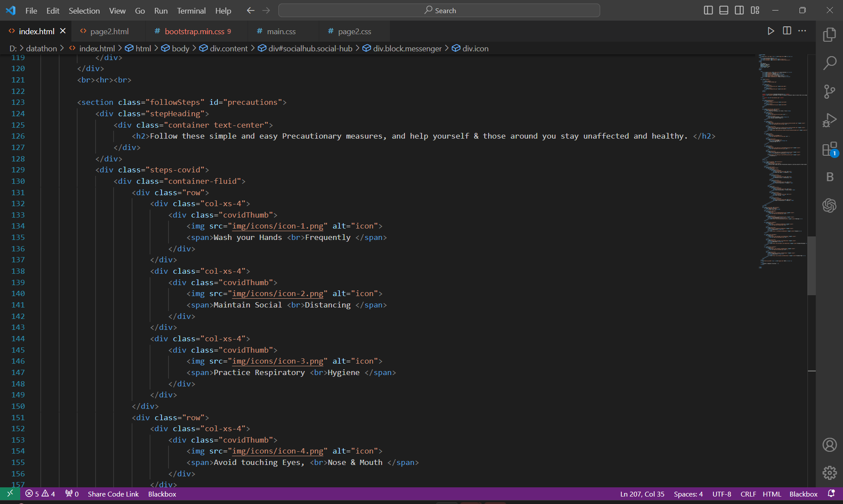The height and width of the screenshot is (504, 843).
Task: Open editor More Actions ellipsis menu
Action: (802, 31)
